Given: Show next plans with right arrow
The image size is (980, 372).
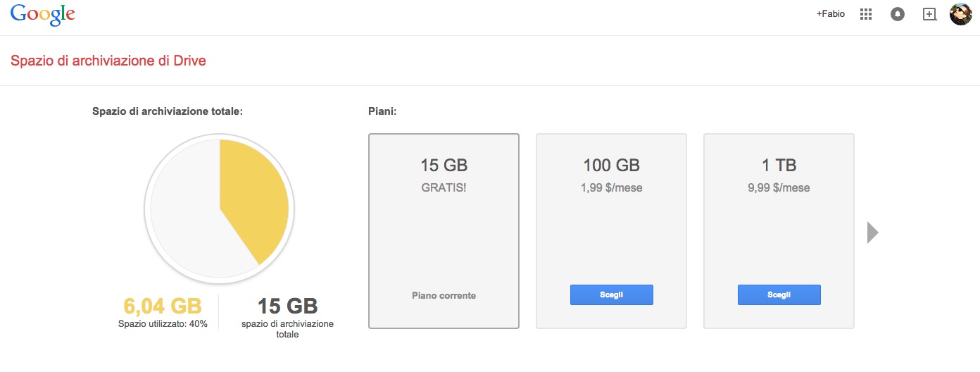Looking at the screenshot, I should [873, 232].
